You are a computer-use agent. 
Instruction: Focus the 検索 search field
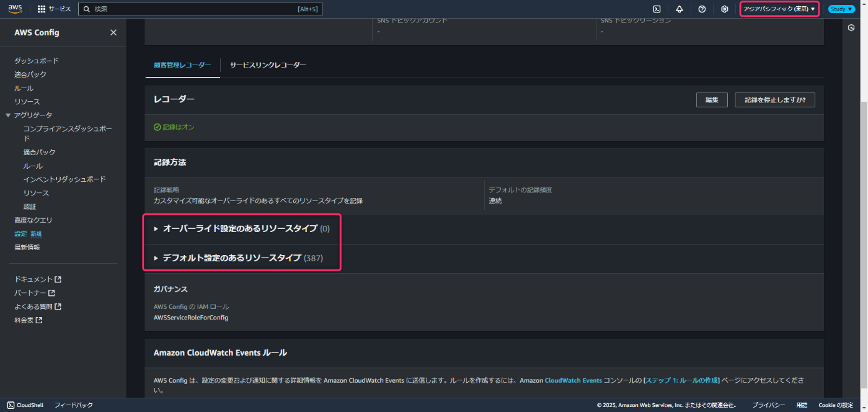click(x=200, y=9)
